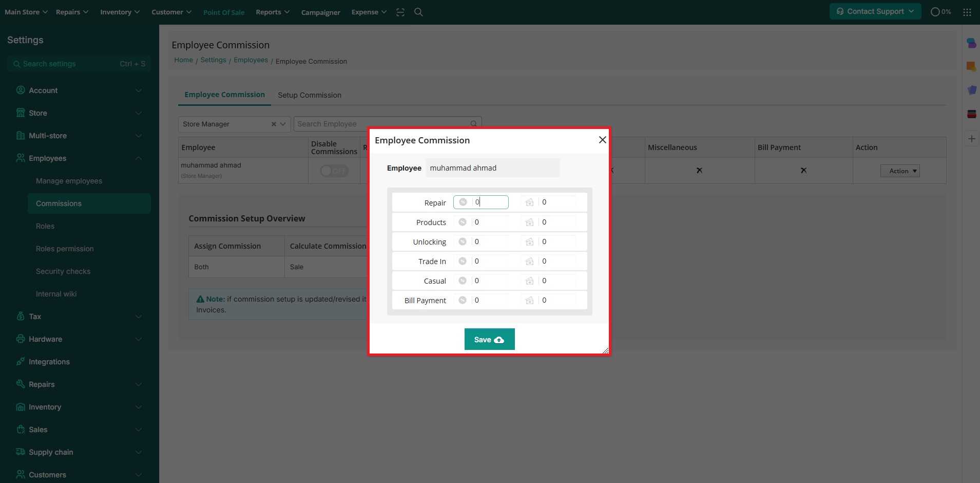
Task: Click the plus icon on right sidebar
Action: click(971, 139)
